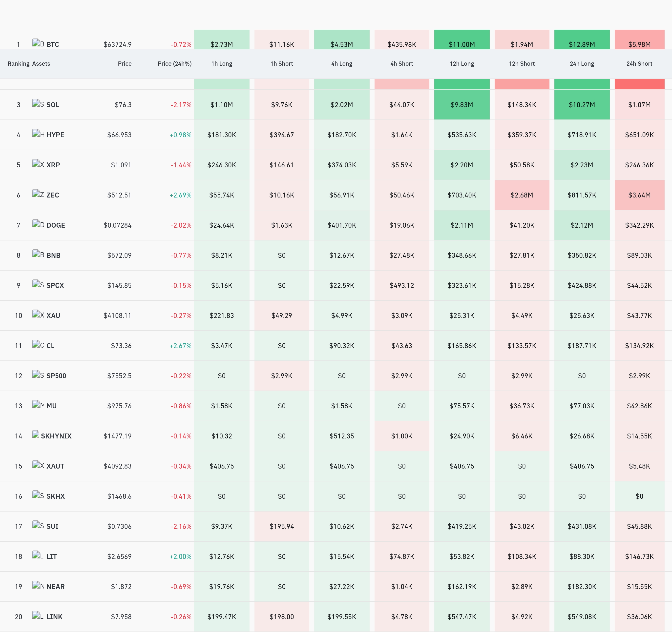
Task: Select the DOGE coin icon
Action: [x=38, y=224]
